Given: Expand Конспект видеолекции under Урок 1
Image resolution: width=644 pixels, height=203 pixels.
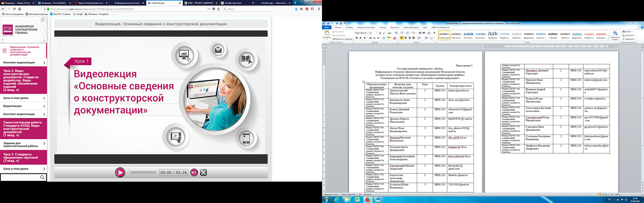Looking at the screenshot, I should 23,63.
